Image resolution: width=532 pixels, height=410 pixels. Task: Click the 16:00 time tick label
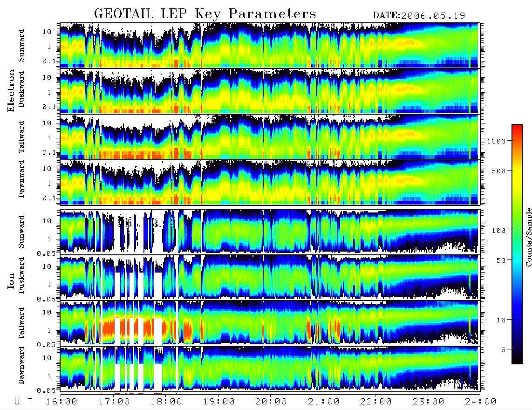(x=61, y=402)
